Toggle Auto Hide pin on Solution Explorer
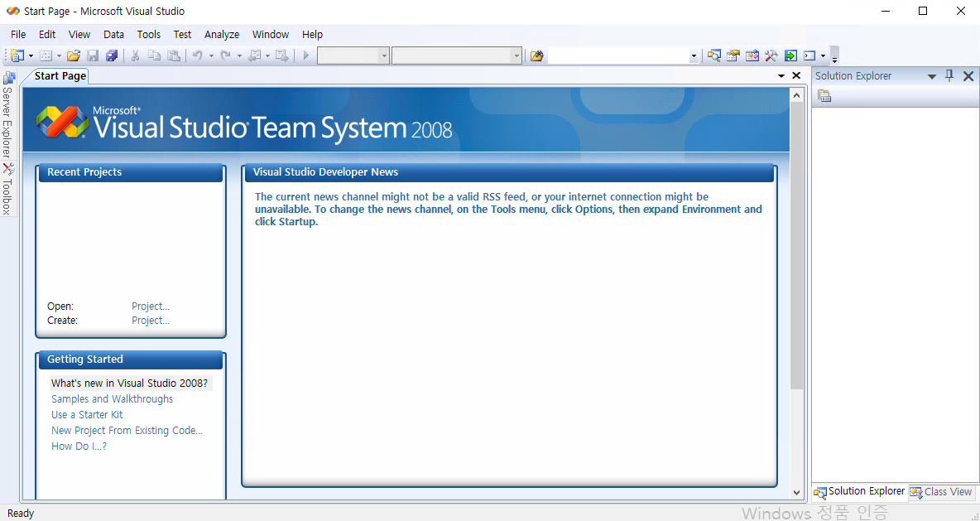The width and height of the screenshot is (980, 521). (949, 75)
